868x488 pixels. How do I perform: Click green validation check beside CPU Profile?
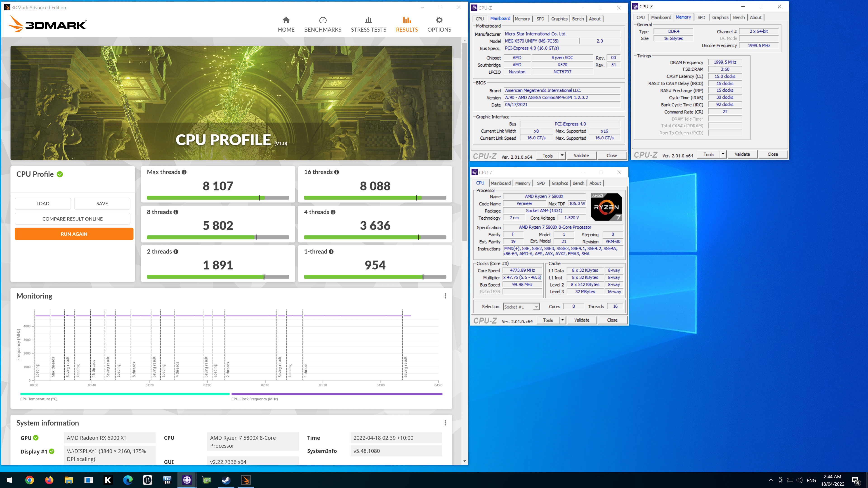[x=60, y=174]
